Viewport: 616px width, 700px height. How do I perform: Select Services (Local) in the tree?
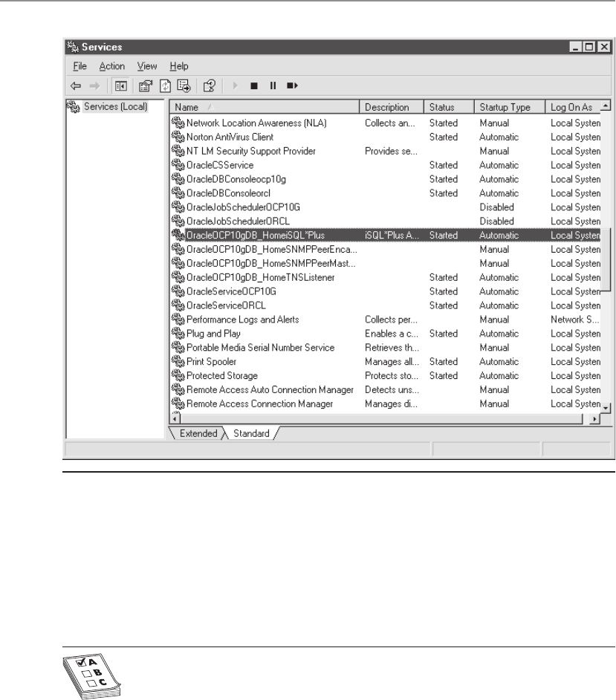tap(115, 107)
